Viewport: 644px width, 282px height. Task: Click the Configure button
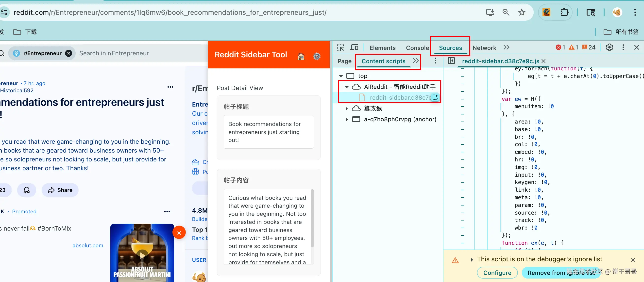click(x=497, y=272)
